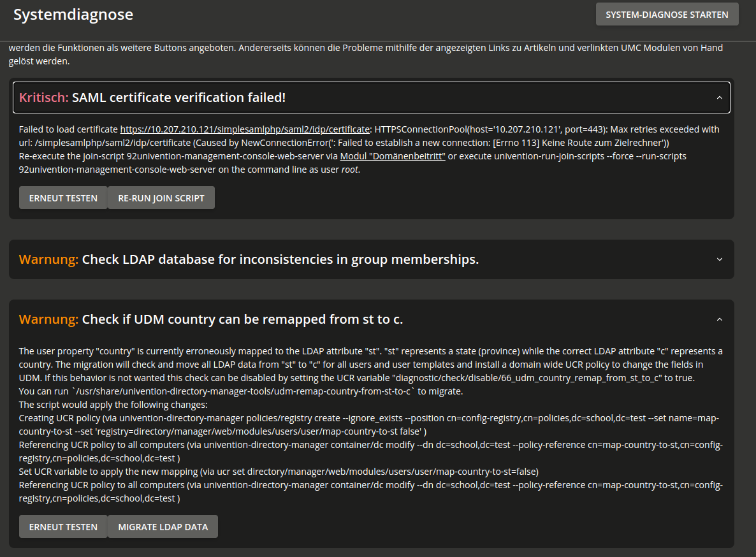Click the Warnung label on LDAP database check

point(48,259)
